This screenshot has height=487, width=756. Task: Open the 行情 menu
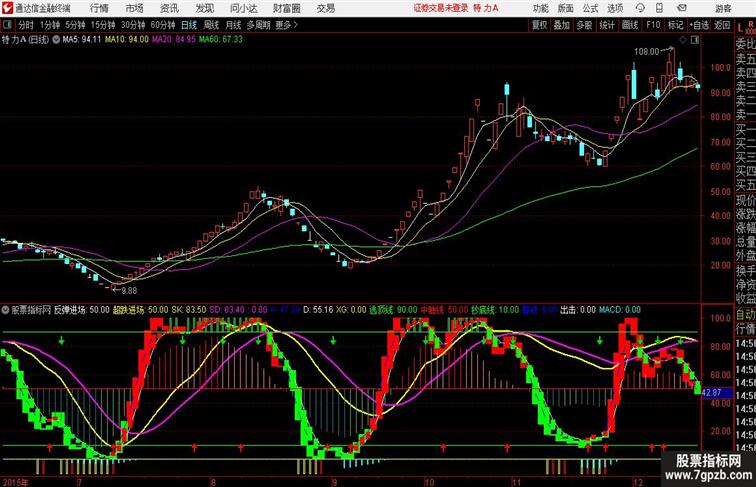[99, 8]
